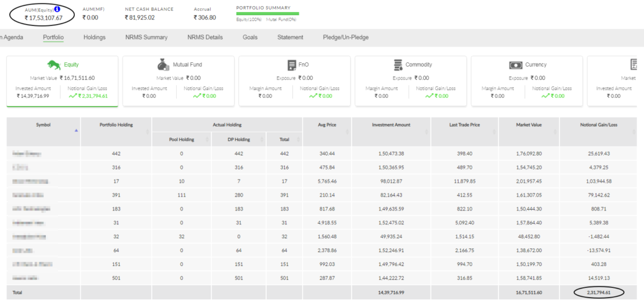This screenshot has width=644, height=303.
Task: Click the Total row label
Action: [x=17, y=292]
